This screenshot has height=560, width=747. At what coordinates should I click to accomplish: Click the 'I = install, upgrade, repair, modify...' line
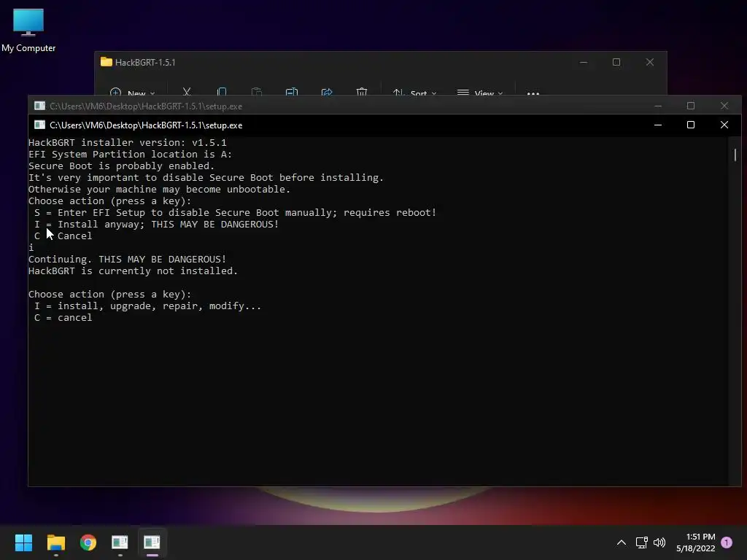point(147,306)
